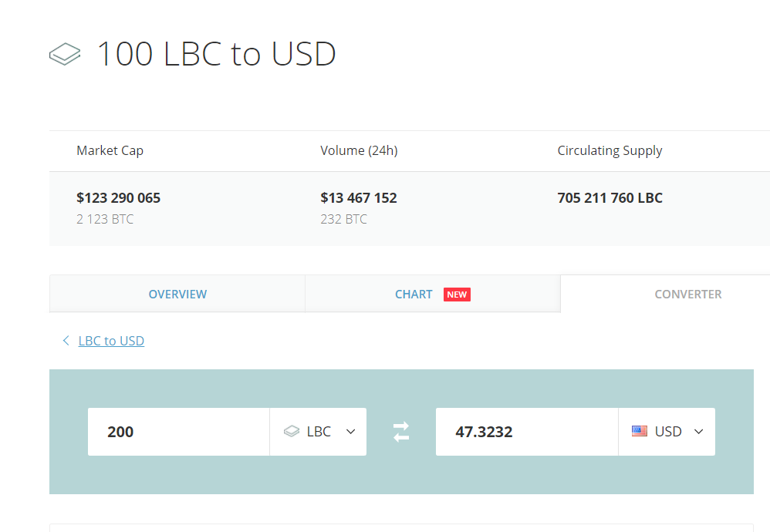Click the US flag icon in the converter
Viewport: 770px width, 532px height.
tap(640, 432)
